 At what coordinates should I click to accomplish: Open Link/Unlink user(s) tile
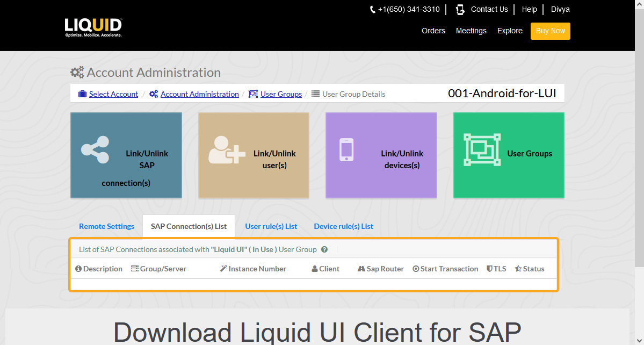[254, 155]
